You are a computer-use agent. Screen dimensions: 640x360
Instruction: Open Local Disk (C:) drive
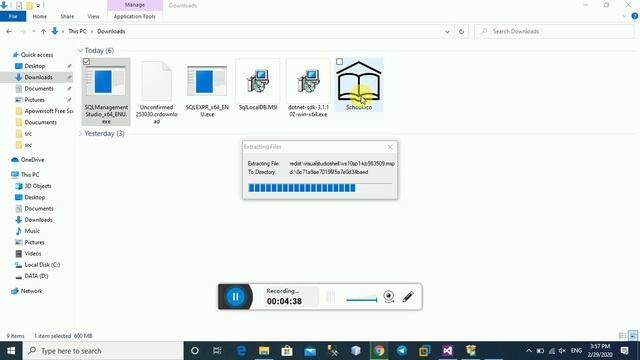tap(42, 265)
